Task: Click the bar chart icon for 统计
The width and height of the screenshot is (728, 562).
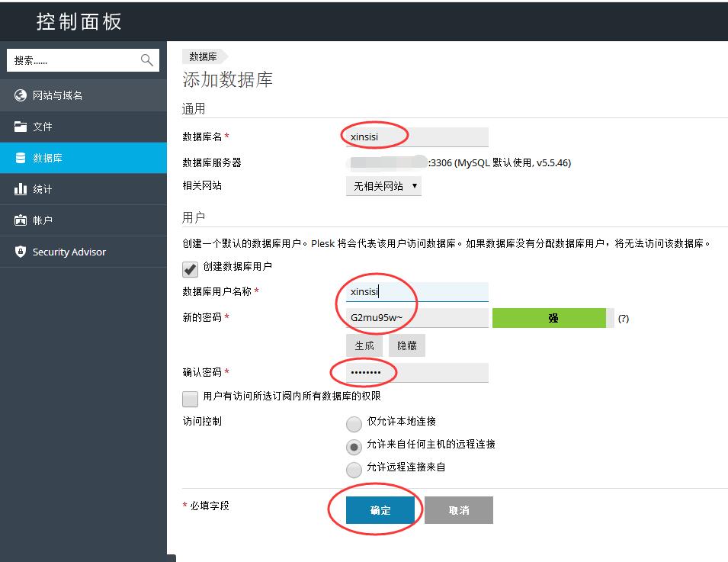Action: [x=21, y=188]
